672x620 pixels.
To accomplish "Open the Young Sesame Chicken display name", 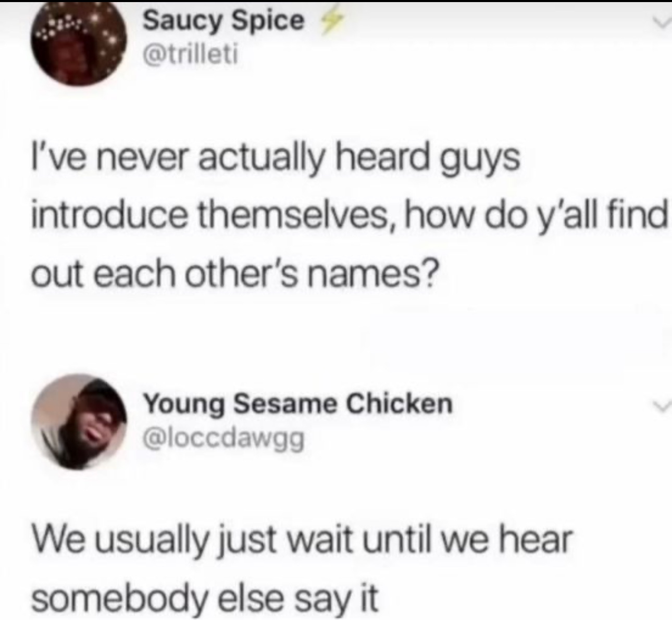I will (298, 404).
